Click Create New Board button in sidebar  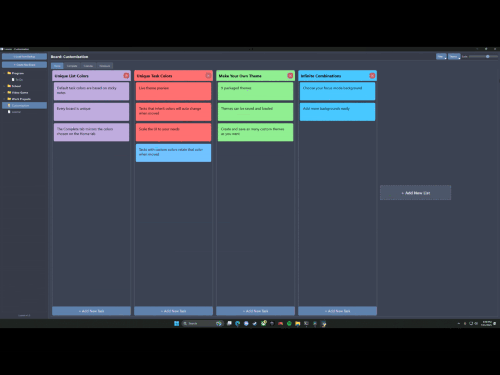click(24, 65)
